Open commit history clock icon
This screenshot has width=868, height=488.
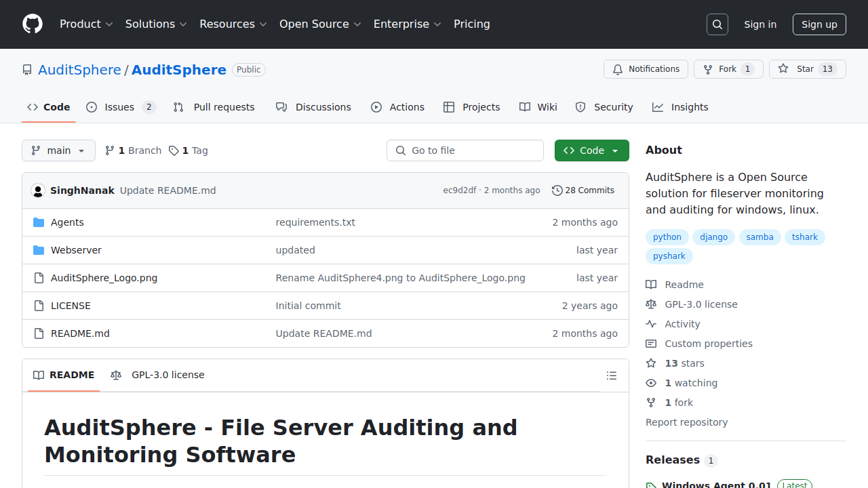coord(557,190)
